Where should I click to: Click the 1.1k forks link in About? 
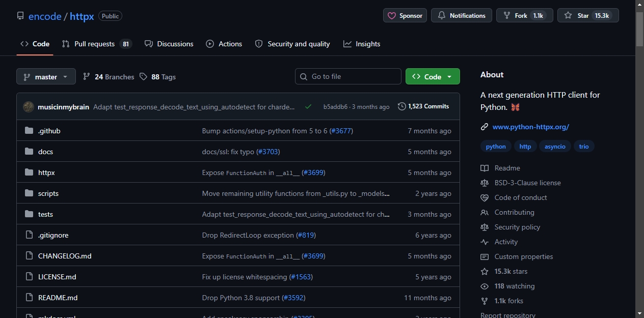[509, 301]
